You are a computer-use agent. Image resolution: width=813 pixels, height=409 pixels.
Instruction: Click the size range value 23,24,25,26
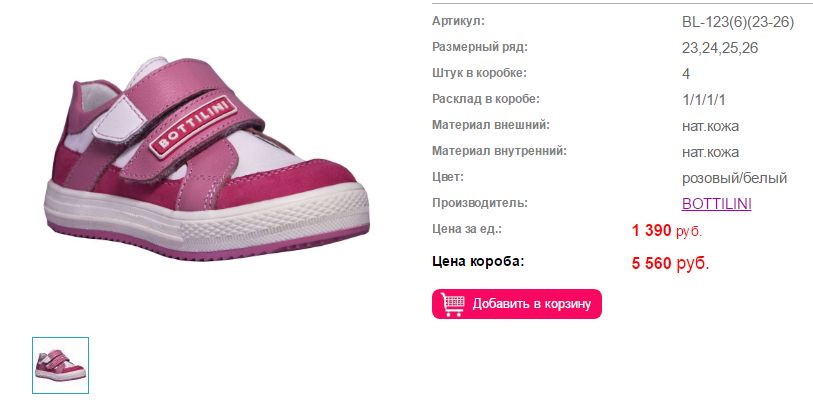(720, 48)
